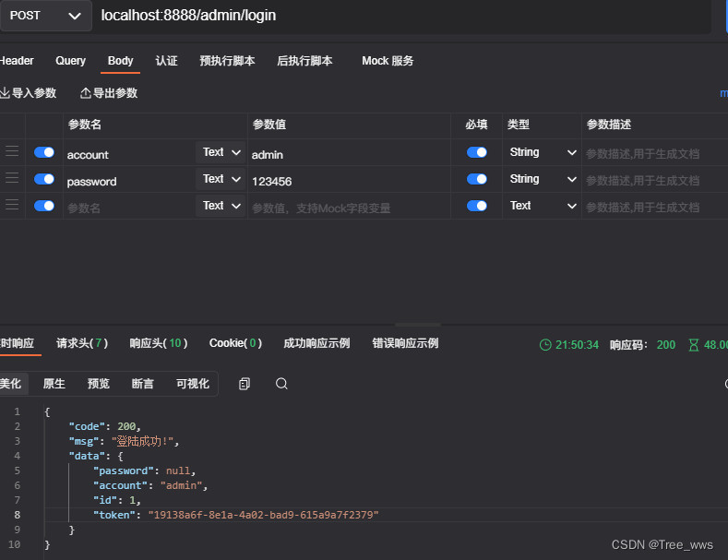The image size is (728, 560).
Task: Click 导入参数 import button
Action: coord(29,93)
